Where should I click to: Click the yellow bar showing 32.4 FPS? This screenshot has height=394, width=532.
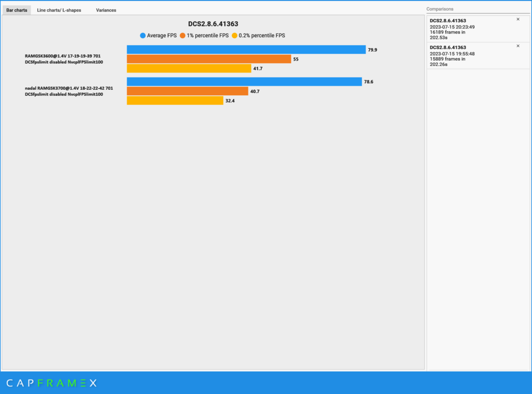coord(176,100)
